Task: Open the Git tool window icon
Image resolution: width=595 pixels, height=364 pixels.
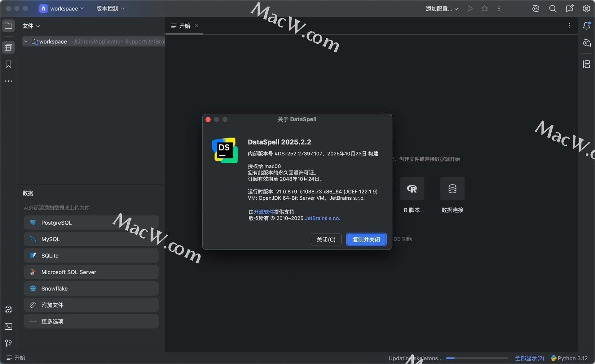Action: (x=8, y=343)
